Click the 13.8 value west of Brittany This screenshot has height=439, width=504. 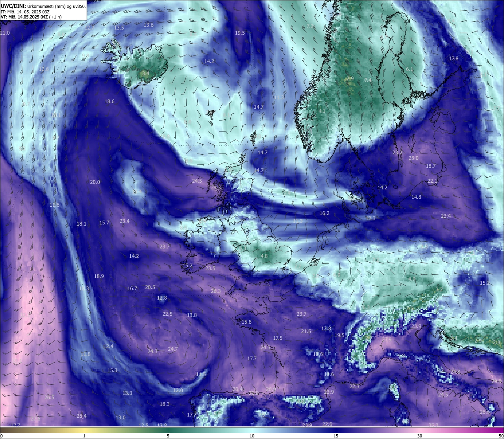click(x=192, y=315)
